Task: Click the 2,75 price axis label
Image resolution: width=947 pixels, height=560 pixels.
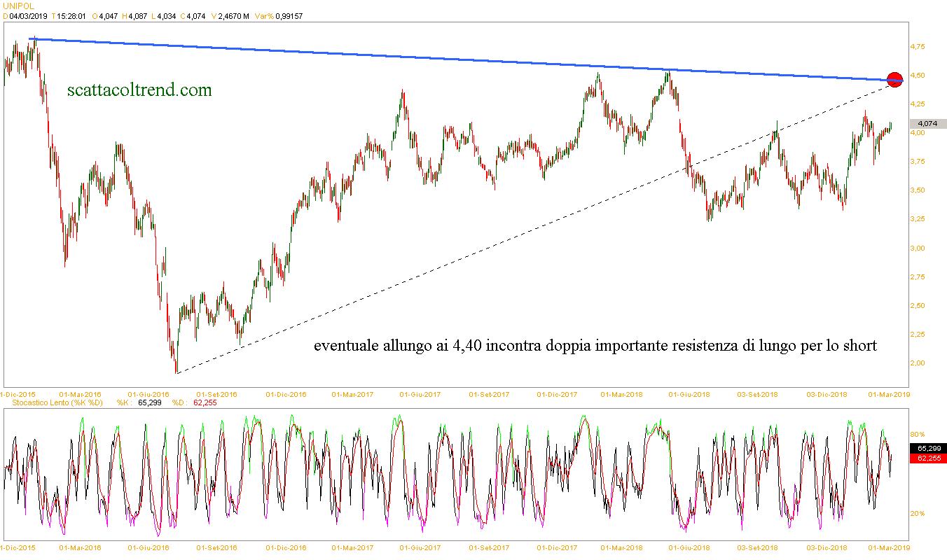Action: [x=918, y=277]
